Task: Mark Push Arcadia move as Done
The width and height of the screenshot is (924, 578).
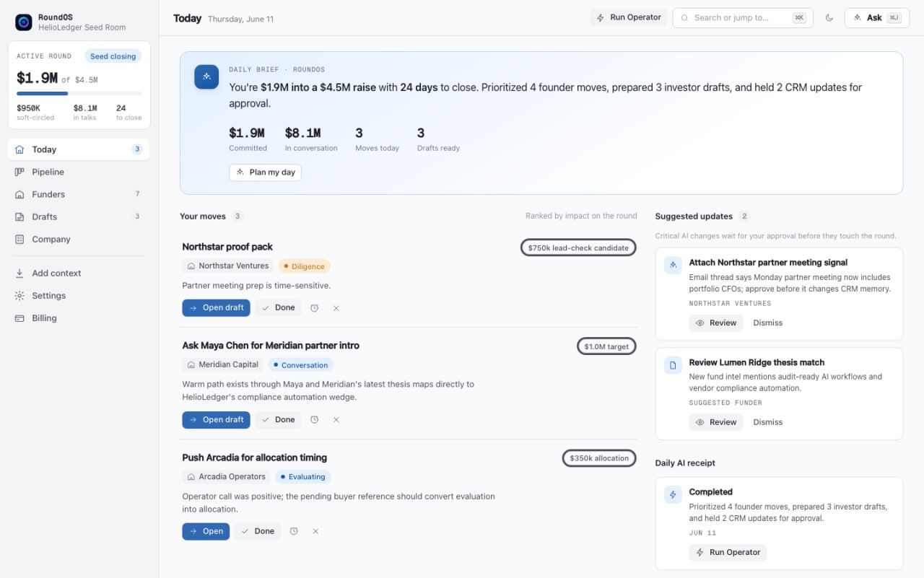Action: [258, 531]
